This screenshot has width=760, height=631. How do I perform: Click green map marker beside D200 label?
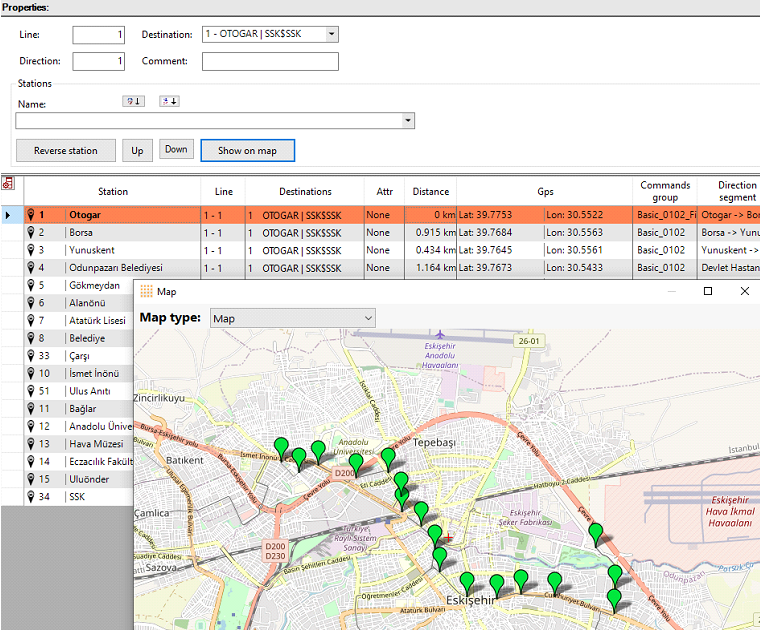coord(355,462)
